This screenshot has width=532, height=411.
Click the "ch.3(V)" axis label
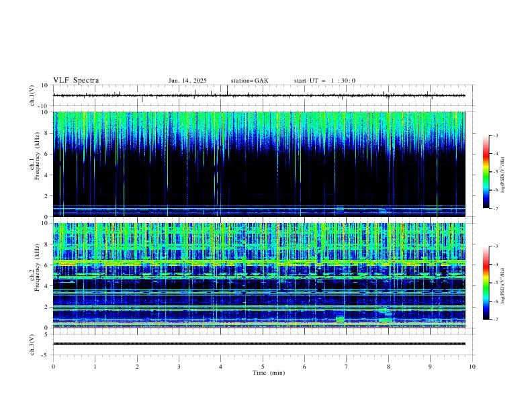pyautogui.click(x=32, y=345)
